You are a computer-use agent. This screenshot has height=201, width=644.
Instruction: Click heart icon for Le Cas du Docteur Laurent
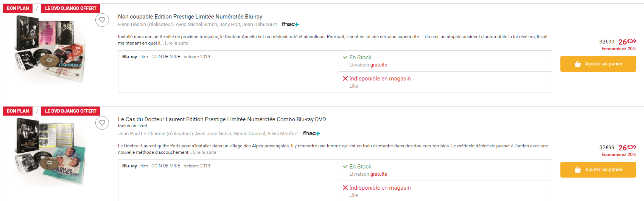tap(102, 123)
